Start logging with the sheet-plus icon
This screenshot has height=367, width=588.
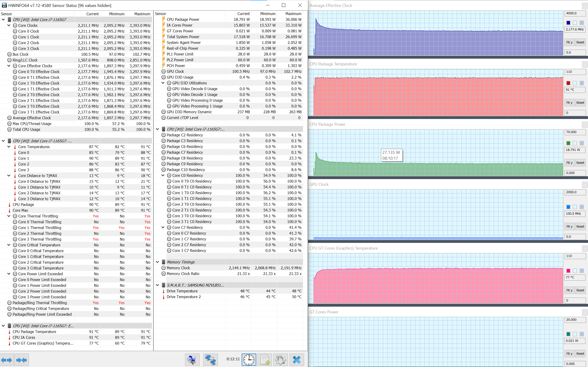pyautogui.click(x=265, y=360)
